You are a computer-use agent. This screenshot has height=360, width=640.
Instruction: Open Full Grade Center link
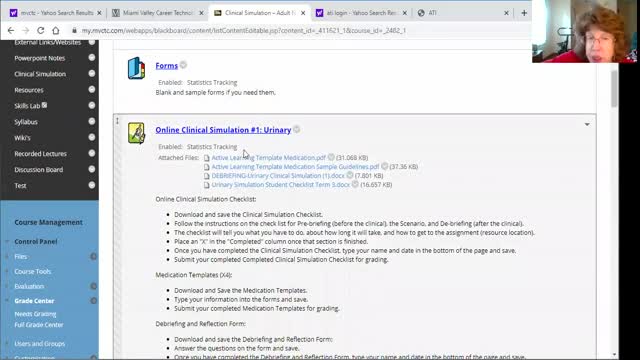(x=39, y=325)
